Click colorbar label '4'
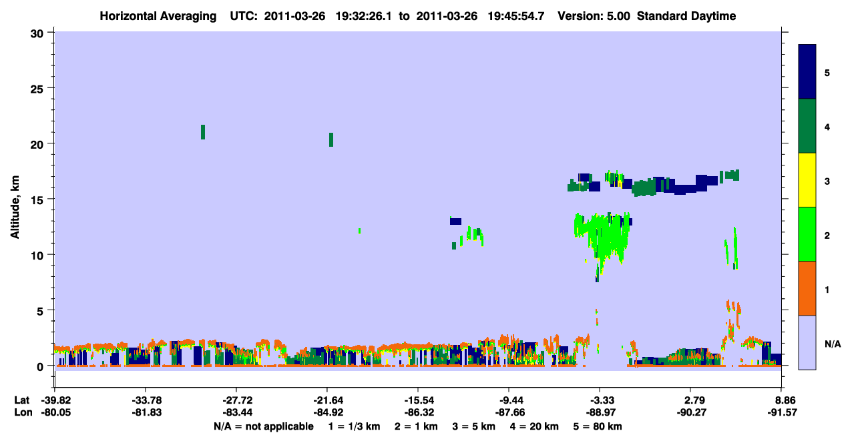This screenshot has width=868, height=445. 827,127
